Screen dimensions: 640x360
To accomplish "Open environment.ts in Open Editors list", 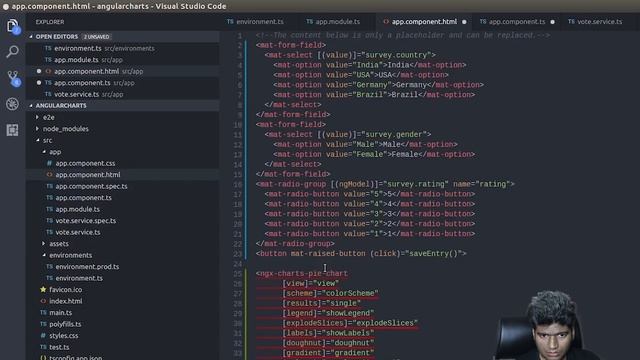I will pos(122,48).
